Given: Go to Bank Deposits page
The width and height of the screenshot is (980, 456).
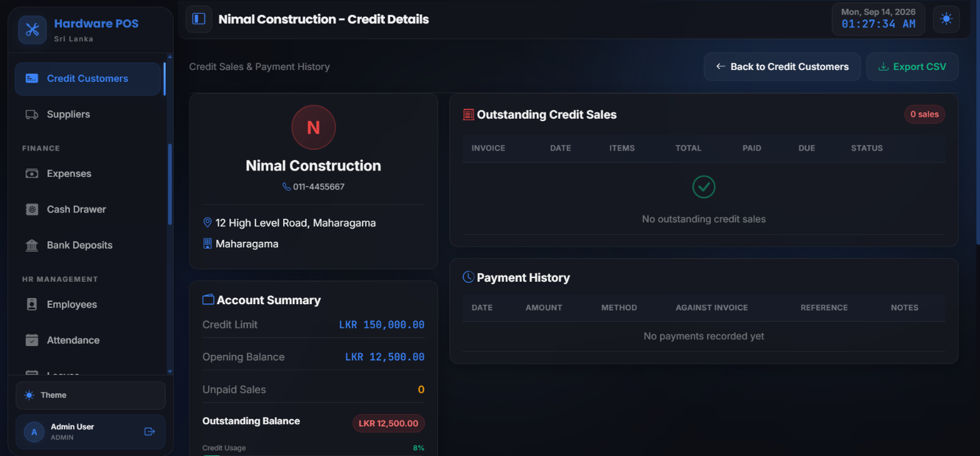Looking at the screenshot, I should [x=87, y=245].
